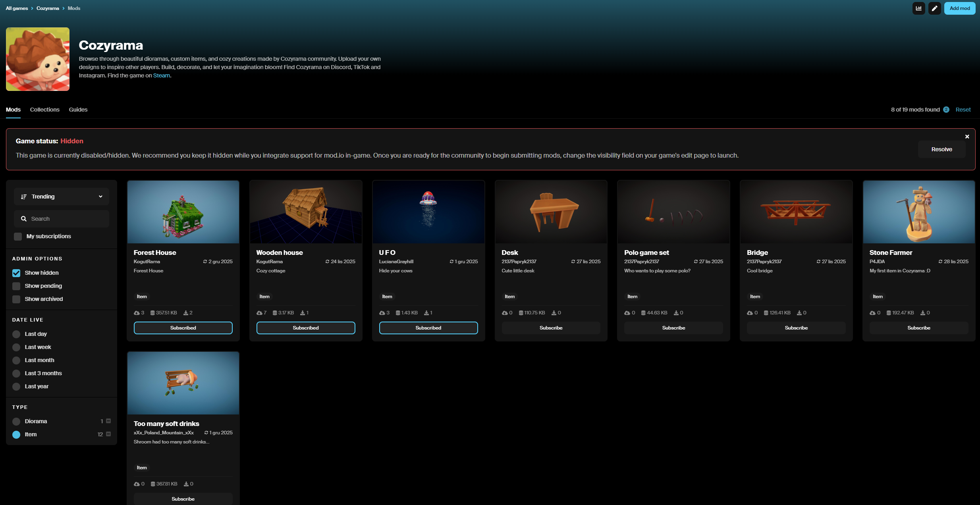Deselect Item type filter
Viewport: 980px width, 505px height.
[x=16, y=435]
